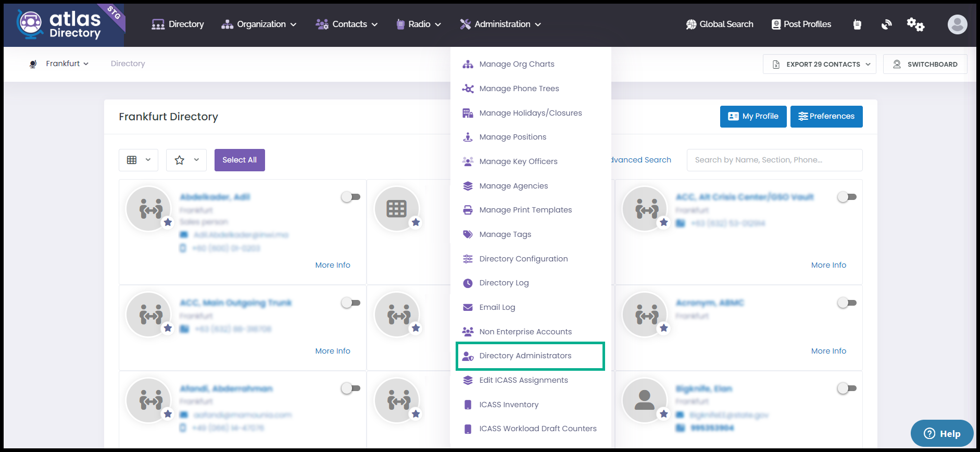The image size is (980, 452).
Task: Click the star badge on Abdelkader avatar
Action: pyautogui.click(x=168, y=222)
